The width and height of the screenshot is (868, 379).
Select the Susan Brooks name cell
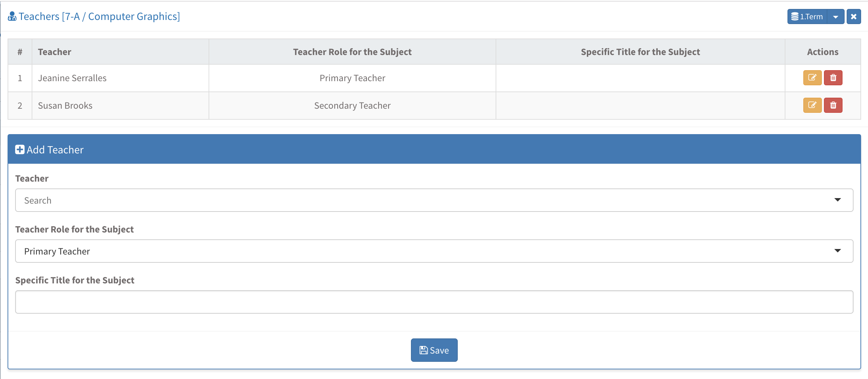(65, 106)
